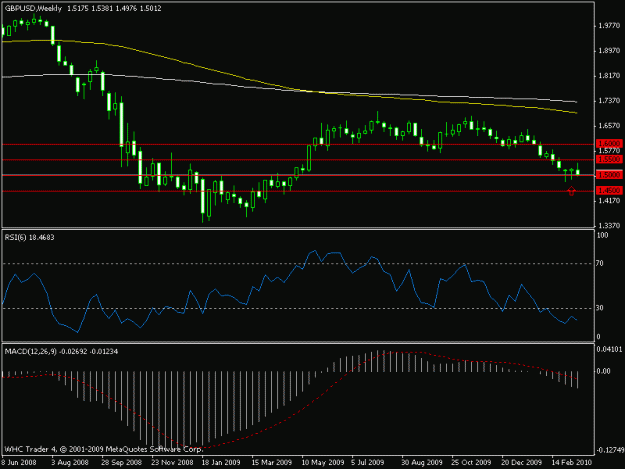
Task: Click the 30 Aug 2009 date label
Action: [x=422, y=463]
